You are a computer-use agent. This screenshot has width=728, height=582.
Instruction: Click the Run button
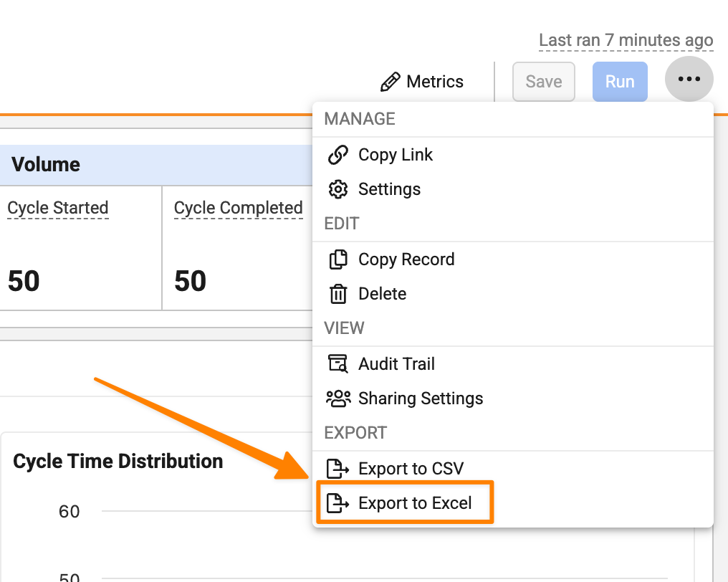pos(620,82)
